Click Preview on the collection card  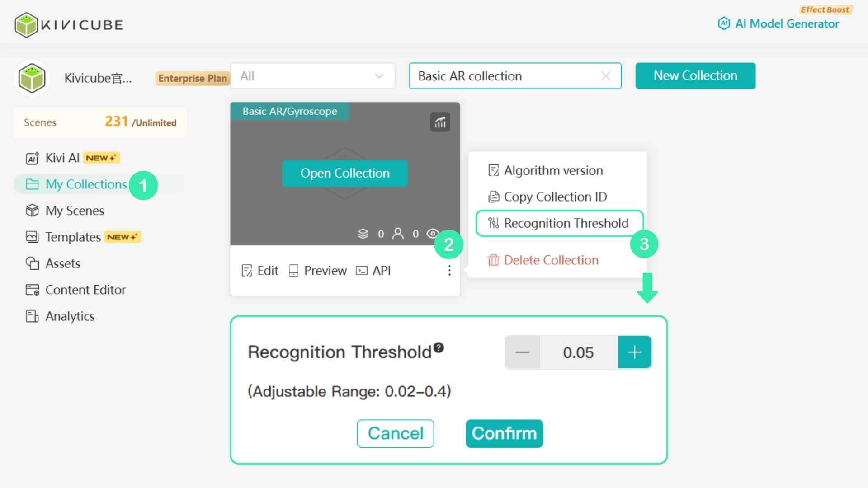coord(318,271)
